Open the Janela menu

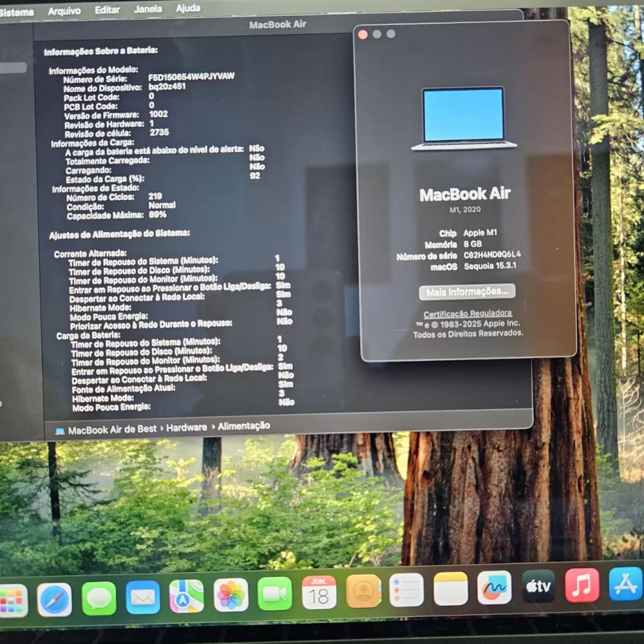click(148, 8)
